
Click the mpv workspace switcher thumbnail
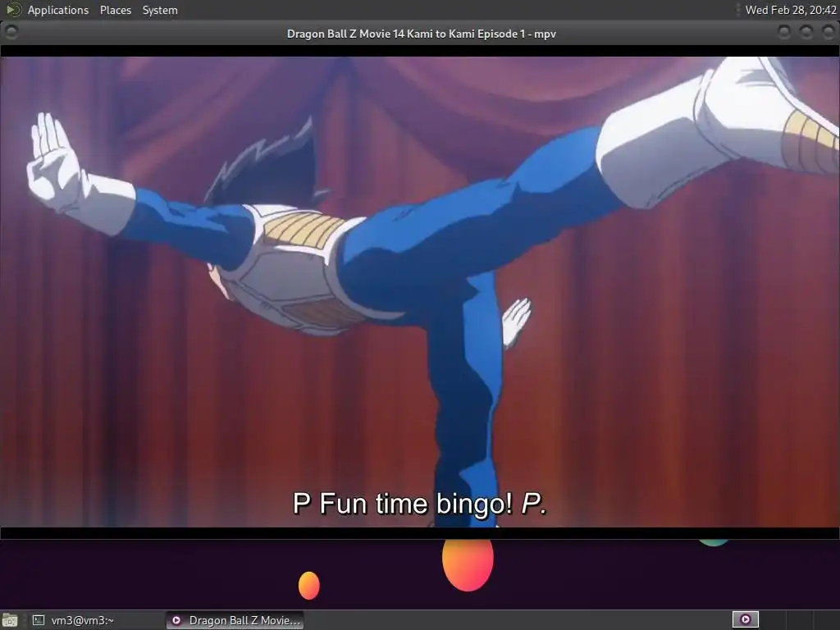coord(745,619)
